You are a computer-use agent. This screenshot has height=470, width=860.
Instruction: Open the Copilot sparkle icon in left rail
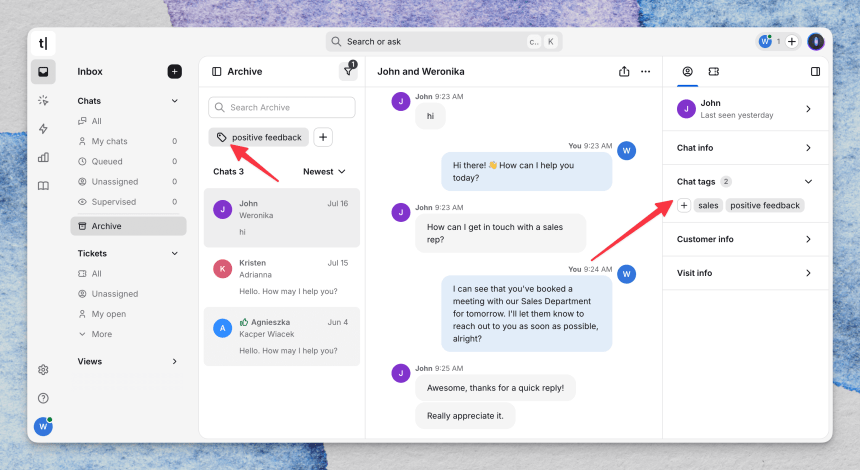point(43,100)
